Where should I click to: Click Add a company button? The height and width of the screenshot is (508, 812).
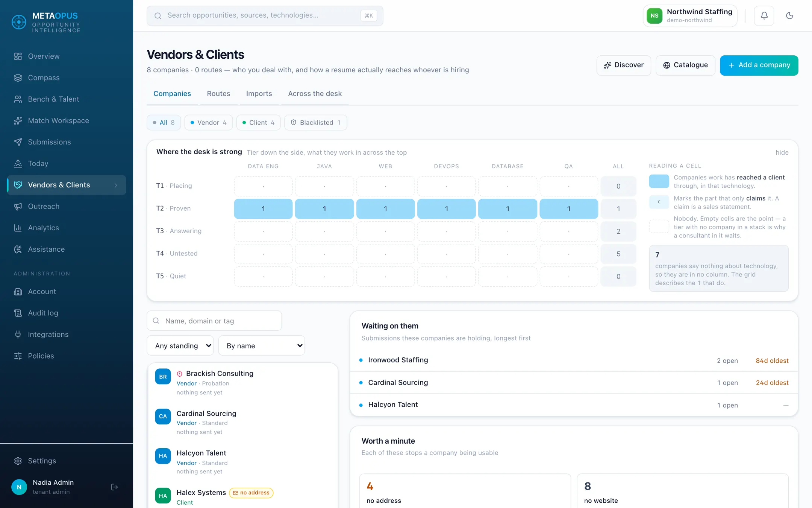(x=759, y=65)
